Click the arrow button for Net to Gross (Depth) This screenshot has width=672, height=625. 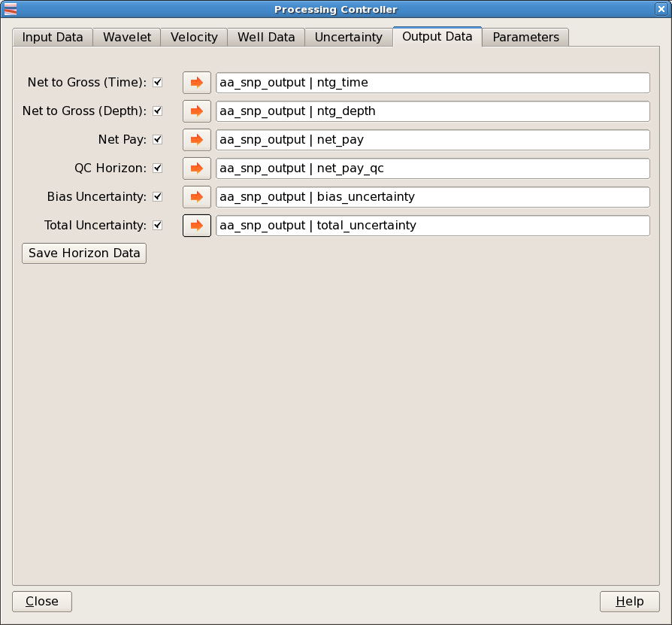[x=197, y=111]
